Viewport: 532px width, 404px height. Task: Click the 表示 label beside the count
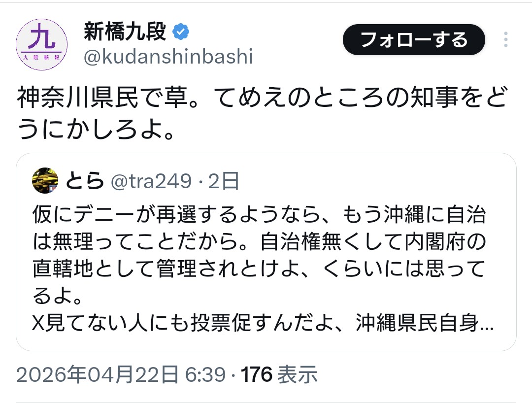(297, 375)
